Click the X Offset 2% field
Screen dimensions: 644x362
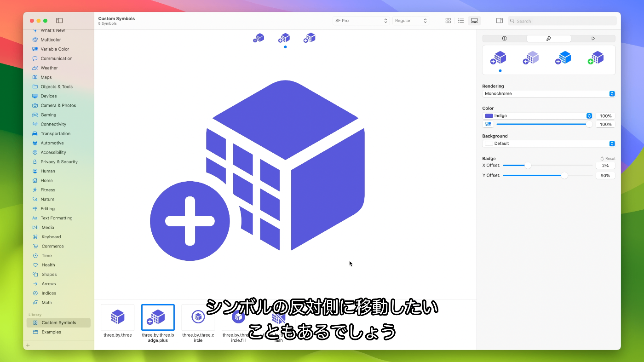(x=605, y=166)
